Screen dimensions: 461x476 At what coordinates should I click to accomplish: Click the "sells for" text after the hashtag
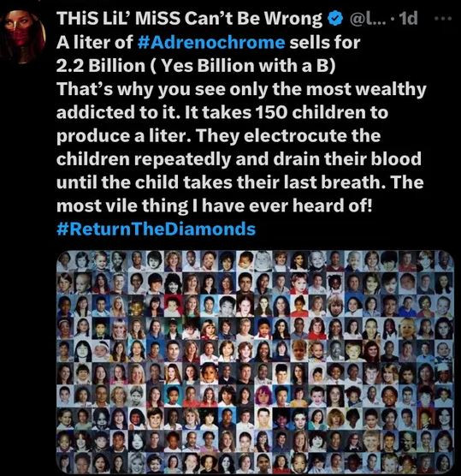click(325, 42)
